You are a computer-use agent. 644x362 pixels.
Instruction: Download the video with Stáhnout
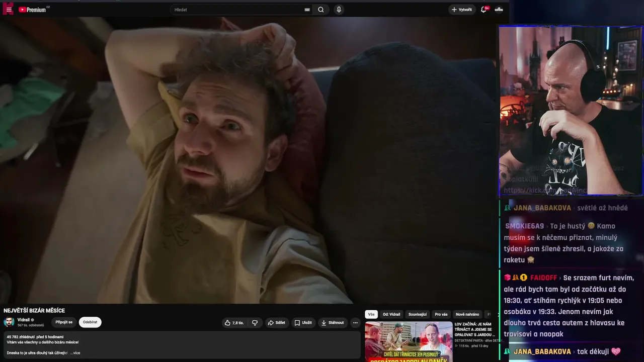(x=333, y=323)
